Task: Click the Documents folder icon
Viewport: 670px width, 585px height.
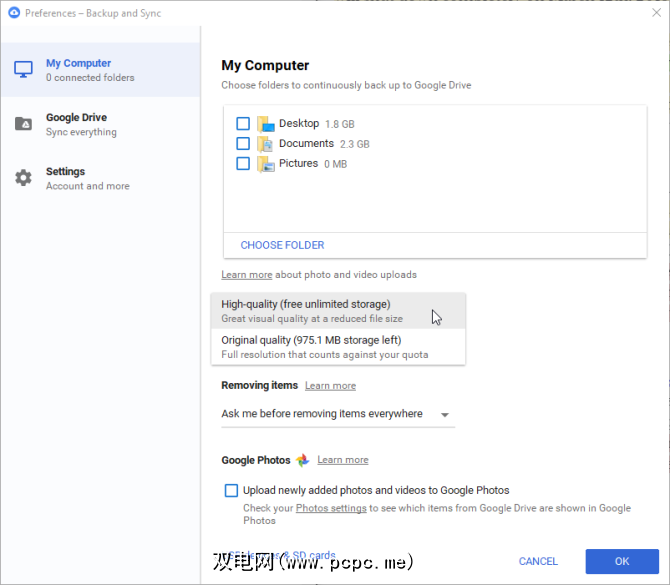Action: click(265, 144)
